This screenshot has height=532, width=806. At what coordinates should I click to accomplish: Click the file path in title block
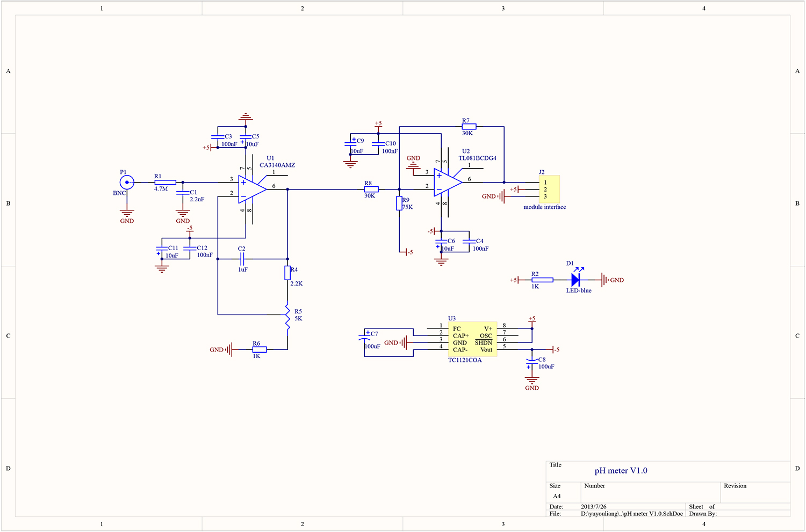(x=631, y=514)
